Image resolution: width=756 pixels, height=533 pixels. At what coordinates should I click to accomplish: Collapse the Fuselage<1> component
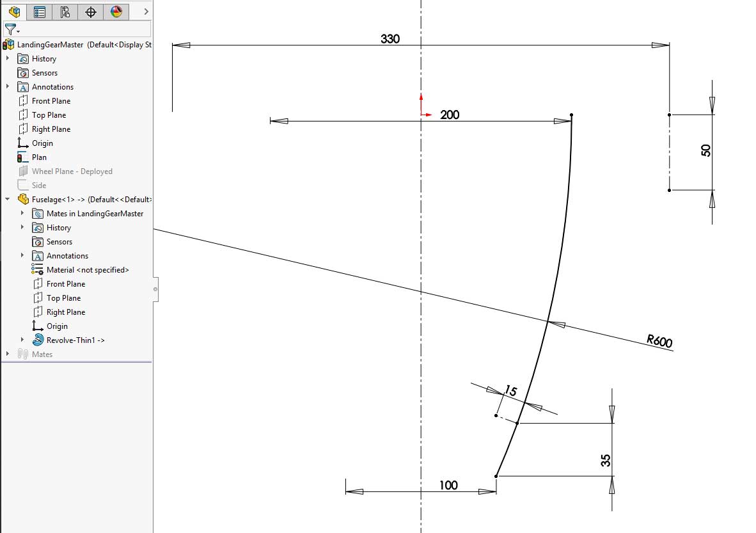pos(7,199)
